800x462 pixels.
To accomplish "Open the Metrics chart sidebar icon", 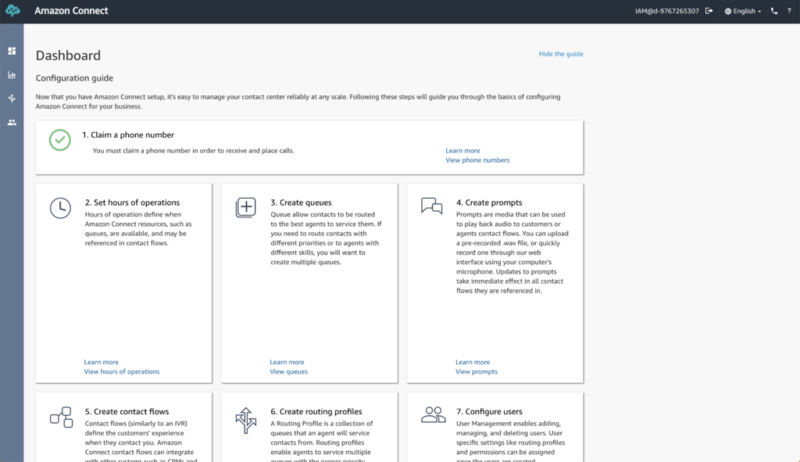I will (x=12, y=75).
